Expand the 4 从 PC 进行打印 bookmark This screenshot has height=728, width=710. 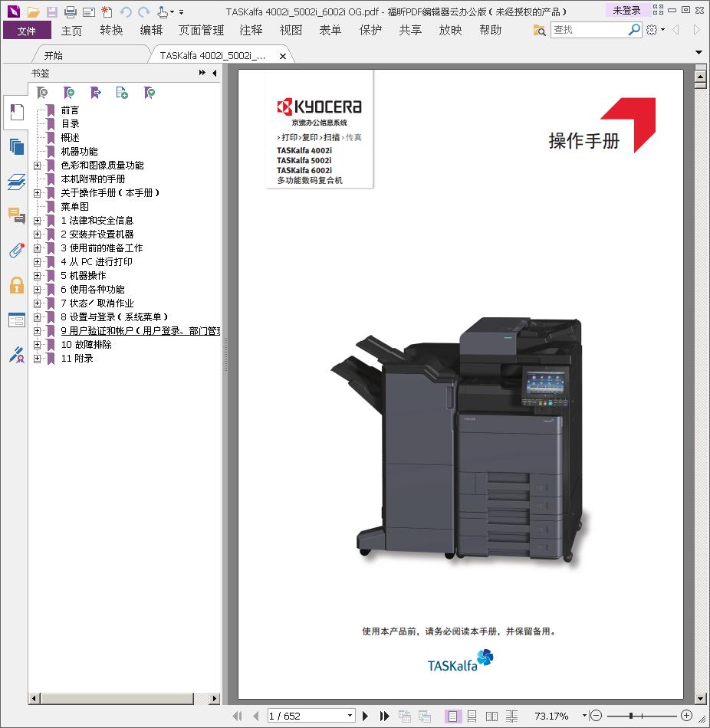pyautogui.click(x=37, y=262)
